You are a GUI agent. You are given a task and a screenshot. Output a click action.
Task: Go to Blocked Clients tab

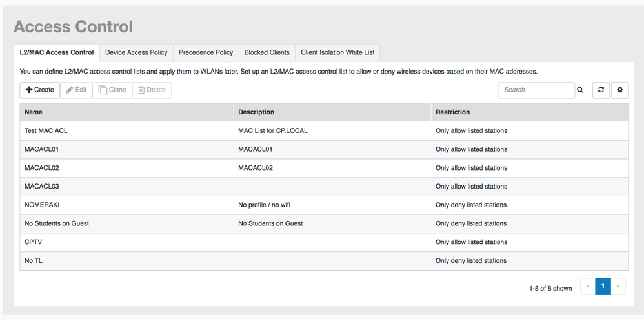point(267,52)
